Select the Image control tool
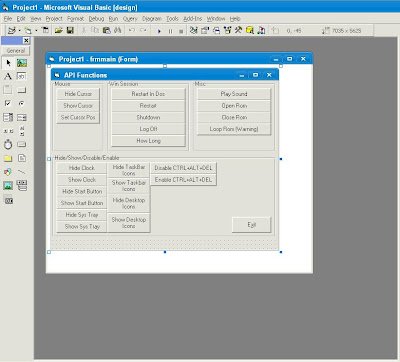Screen dimensions: 400x362 pyautogui.click(x=8, y=186)
